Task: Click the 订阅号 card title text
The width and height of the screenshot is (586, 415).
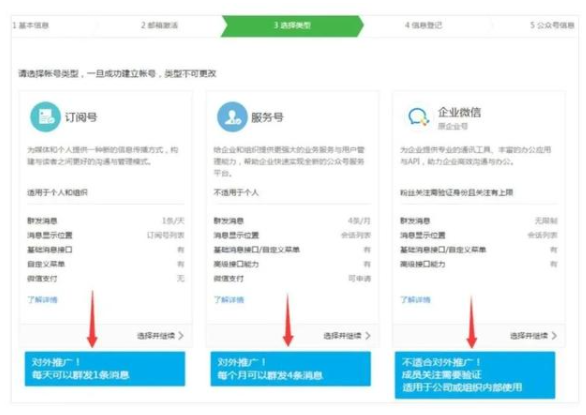Action: [x=81, y=117]
